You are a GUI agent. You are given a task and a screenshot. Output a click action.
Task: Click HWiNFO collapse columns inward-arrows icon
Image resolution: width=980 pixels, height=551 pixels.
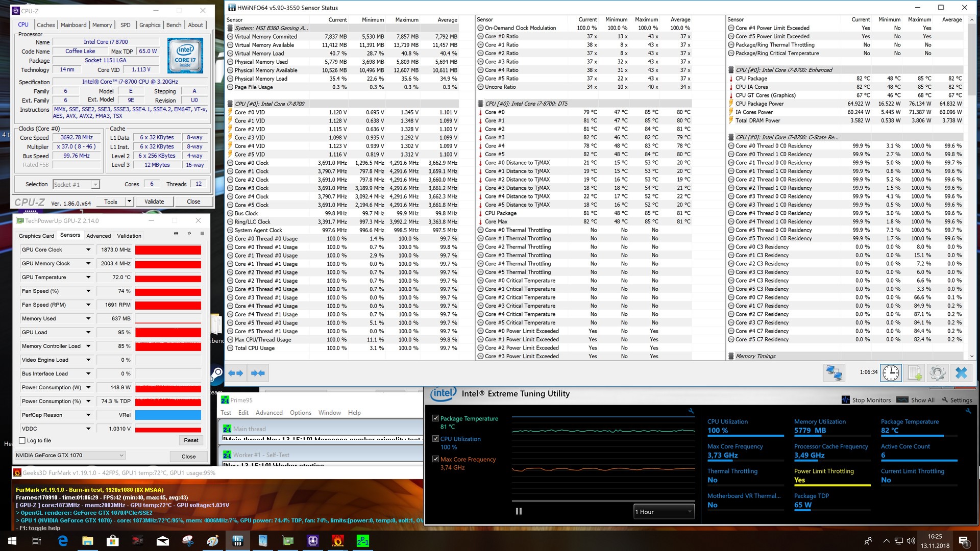(x=258, y=373)
